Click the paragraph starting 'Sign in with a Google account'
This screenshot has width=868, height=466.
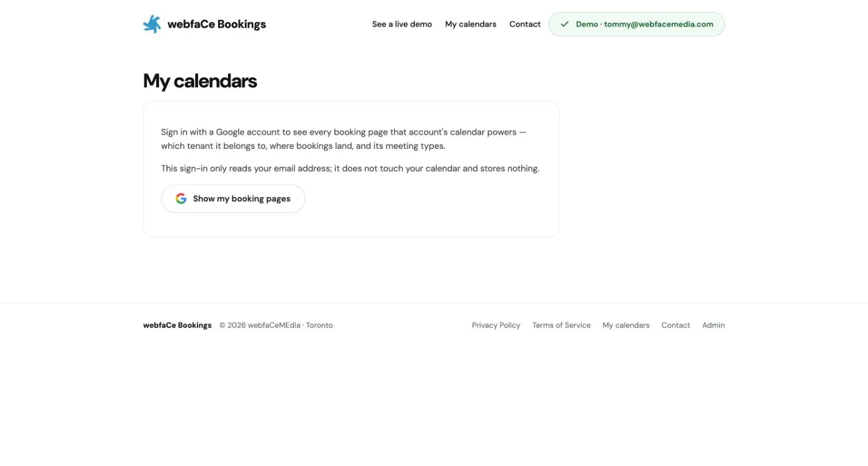click(343, 139)
